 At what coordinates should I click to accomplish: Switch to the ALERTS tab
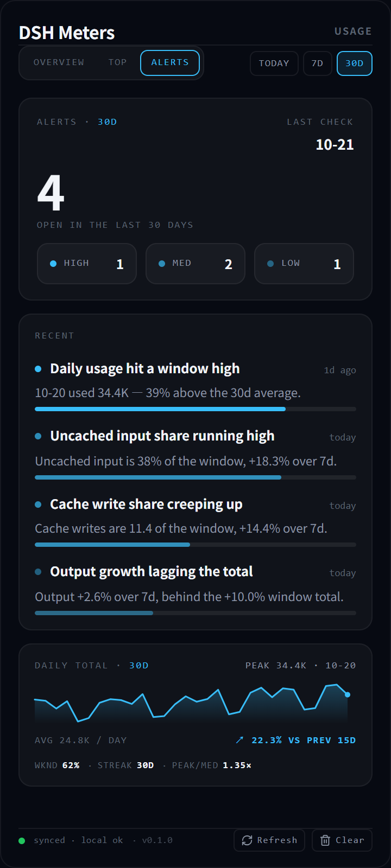(170, 62)
